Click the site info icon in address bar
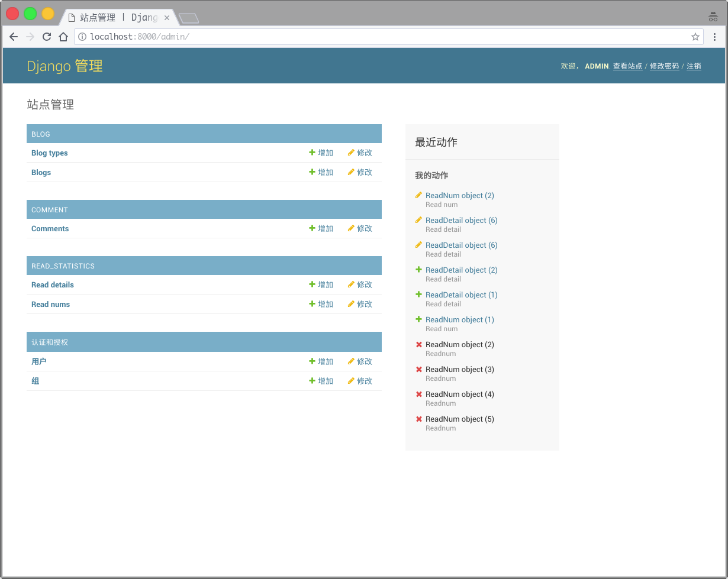This screenshot has height=579, width=728. [82, 37]
